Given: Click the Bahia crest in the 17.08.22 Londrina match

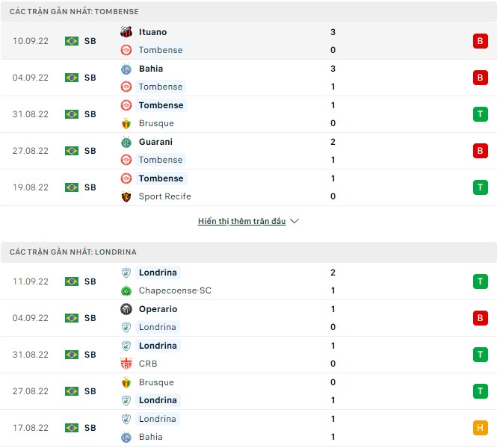Looking at the screenshot, I should 126,437.
